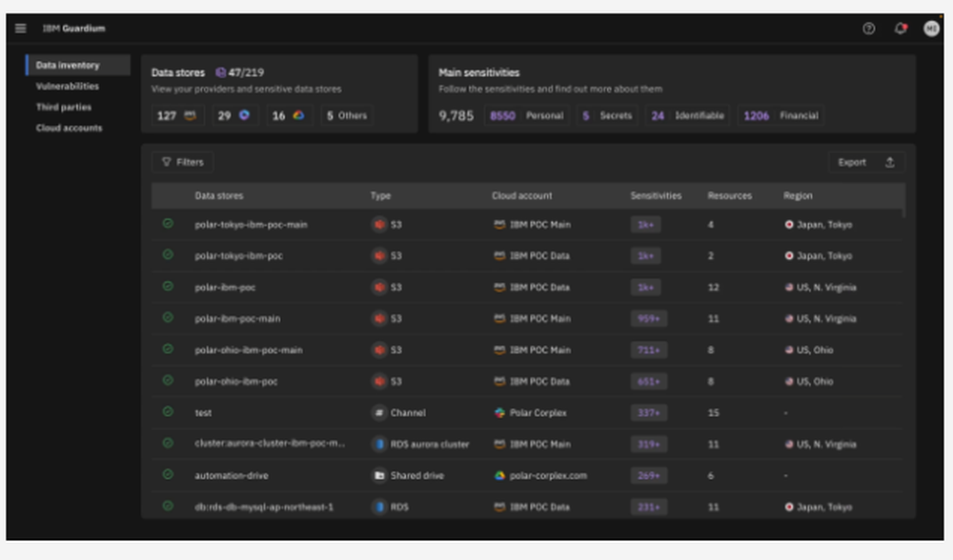Click the data stores count icon next to 47/219
The width and height of the screenshot is (953, 560).
221,72
